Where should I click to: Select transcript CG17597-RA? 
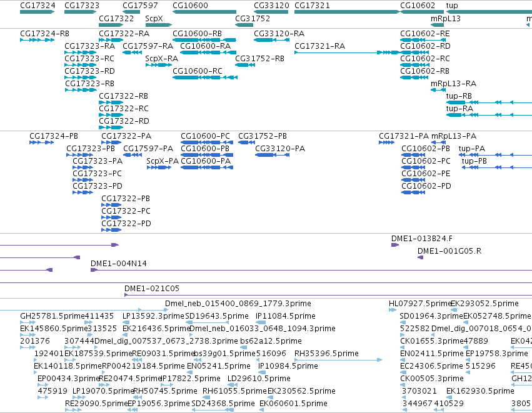pyautogui.click(x=132, y=52)
